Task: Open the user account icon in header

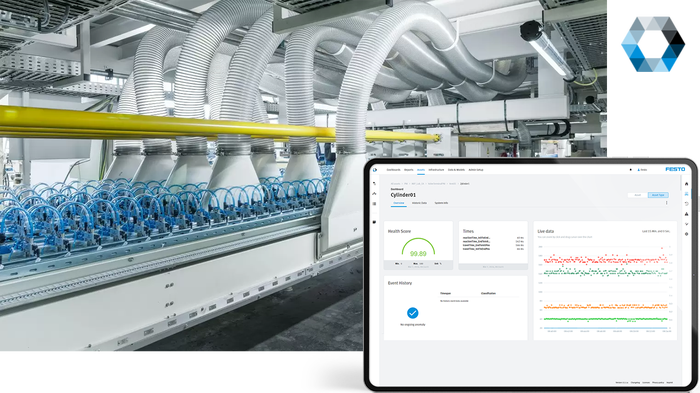Action: coord(639,170)
